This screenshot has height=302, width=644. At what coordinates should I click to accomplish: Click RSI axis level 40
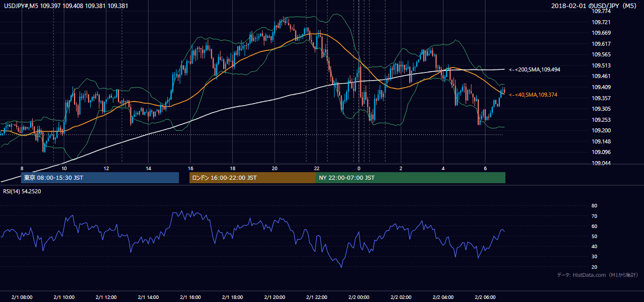point(594,247)
